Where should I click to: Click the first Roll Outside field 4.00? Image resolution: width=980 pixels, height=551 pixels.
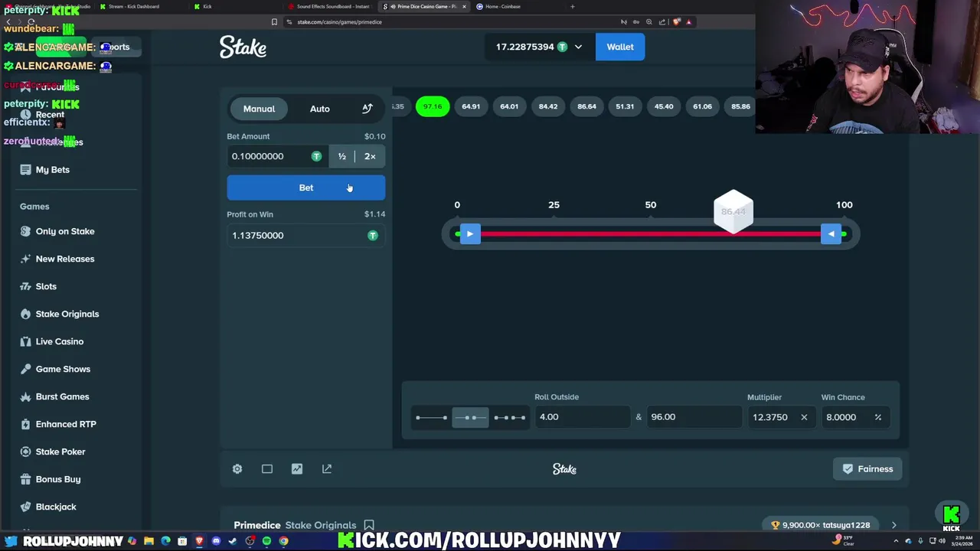tap(583, 417)
